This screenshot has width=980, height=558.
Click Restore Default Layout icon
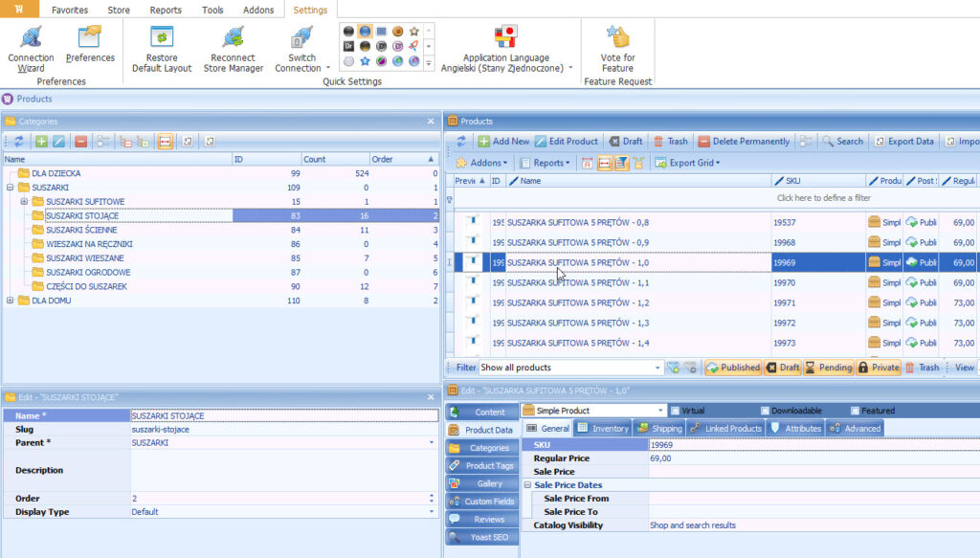pyautogui.click(x=161, y=37)
